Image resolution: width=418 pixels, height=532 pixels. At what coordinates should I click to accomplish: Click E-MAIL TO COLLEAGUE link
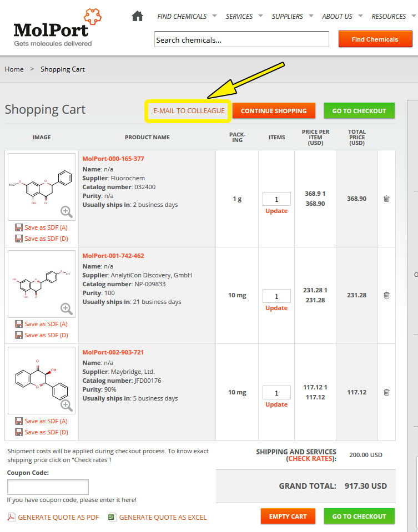(189, 111)
